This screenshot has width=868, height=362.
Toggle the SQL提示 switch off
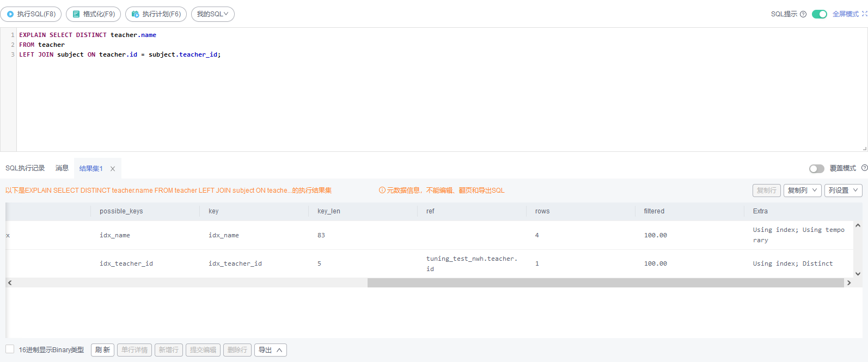click(819, 14)
